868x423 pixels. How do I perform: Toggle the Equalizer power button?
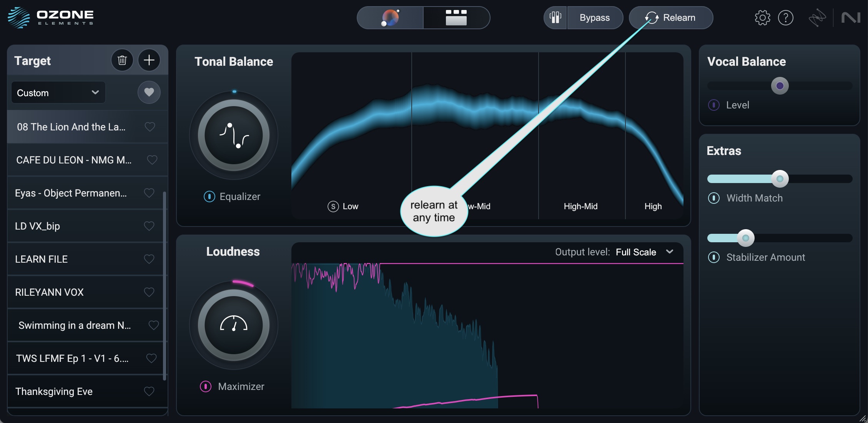[x=209, y=197]
